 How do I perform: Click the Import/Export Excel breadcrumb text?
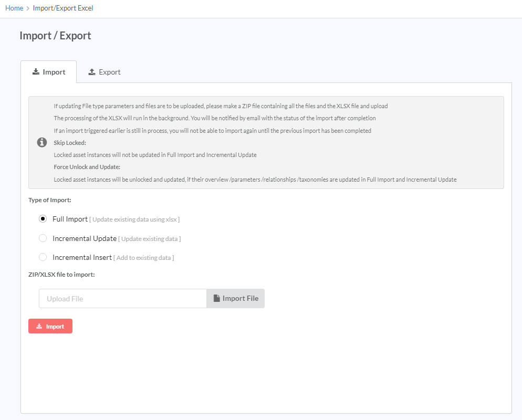(63, 8)
